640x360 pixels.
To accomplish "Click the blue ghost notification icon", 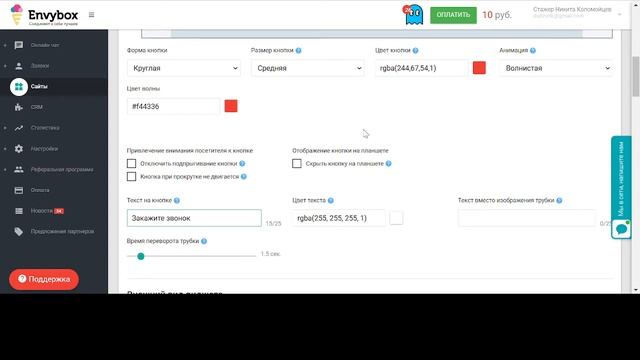I will (x=413, y=15).
